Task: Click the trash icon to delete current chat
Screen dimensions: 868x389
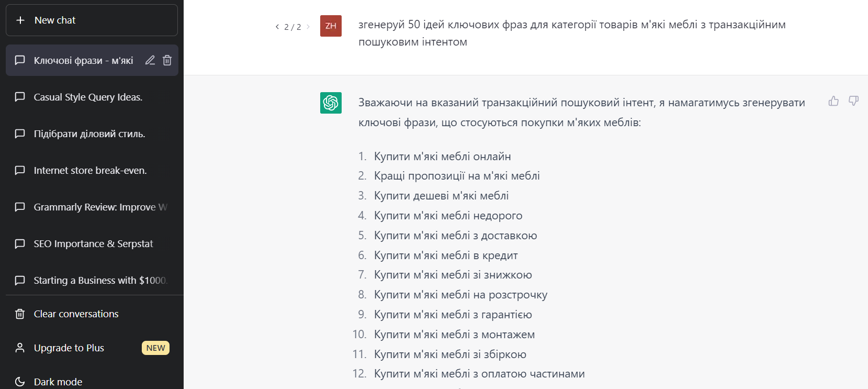Action: point(167,60)
